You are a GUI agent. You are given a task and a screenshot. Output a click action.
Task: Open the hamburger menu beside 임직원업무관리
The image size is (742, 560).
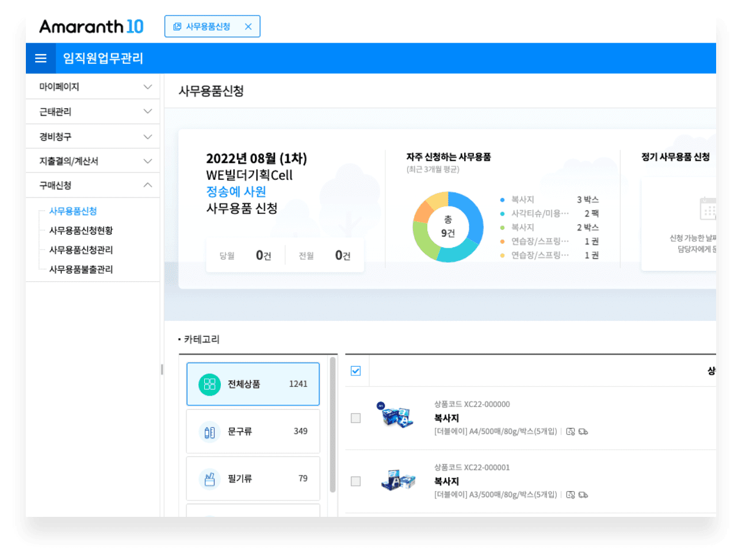(40, 58)
